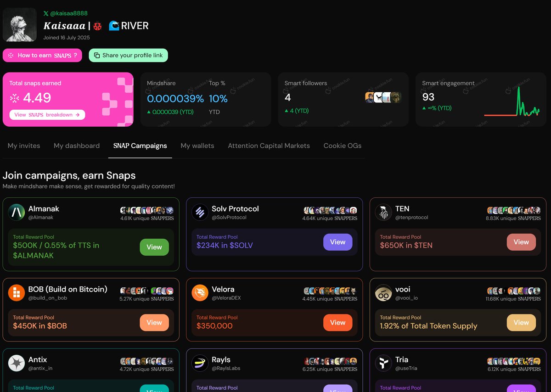The height and width of the screenshot is (392, 551).
Task: Click the Almanak logo icon
Action: pos(17,212)
